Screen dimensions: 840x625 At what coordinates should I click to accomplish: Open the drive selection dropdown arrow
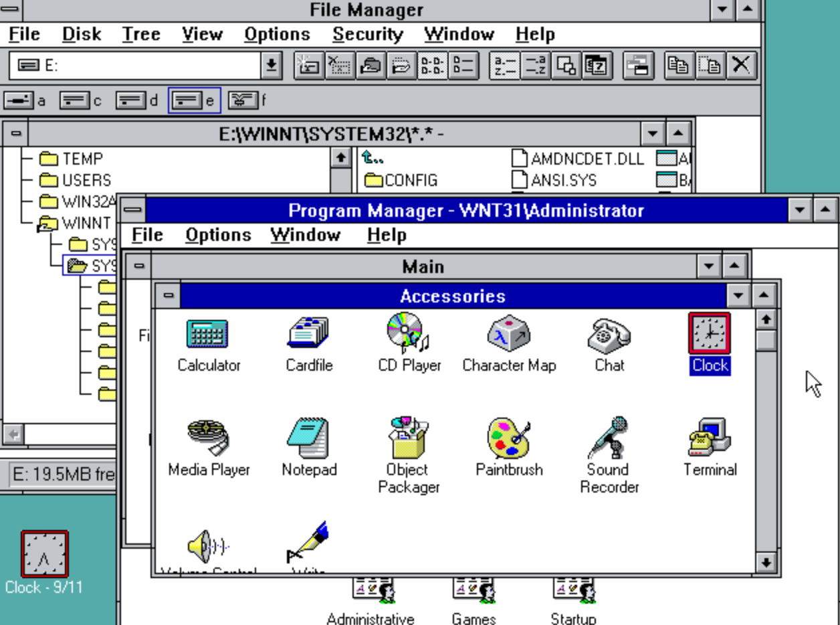(x=272, y=65)
